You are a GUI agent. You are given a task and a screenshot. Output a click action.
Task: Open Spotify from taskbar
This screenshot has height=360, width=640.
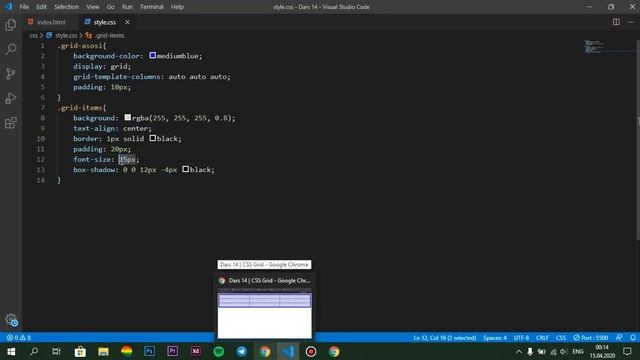(219, 351)
